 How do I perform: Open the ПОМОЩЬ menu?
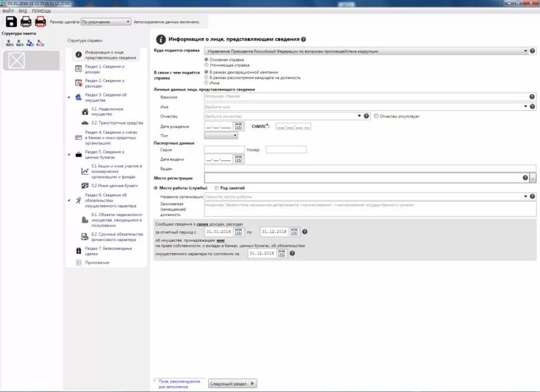point(41,11)
